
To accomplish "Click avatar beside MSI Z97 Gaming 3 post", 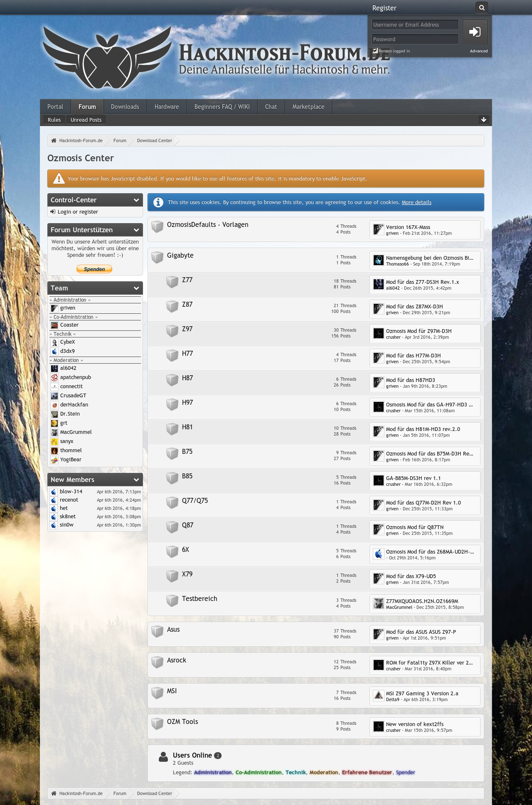I will pyautogui.click(x=378, y=696).
